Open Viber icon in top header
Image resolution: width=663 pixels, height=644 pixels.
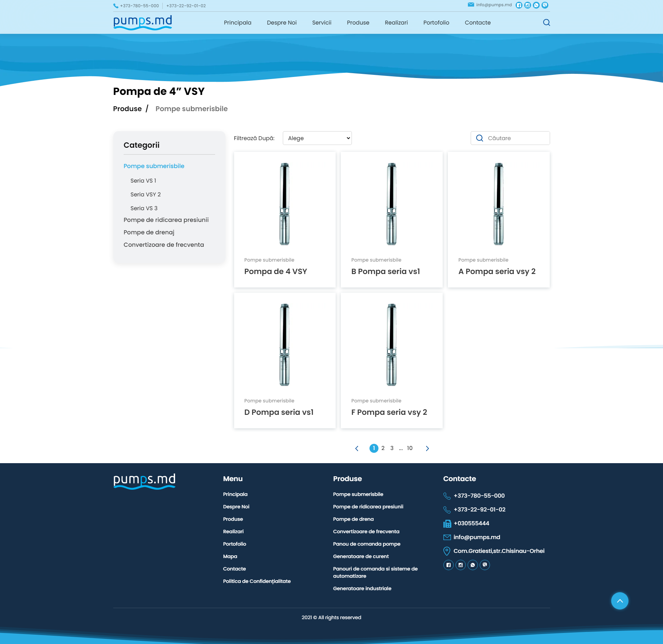point(545,5)
